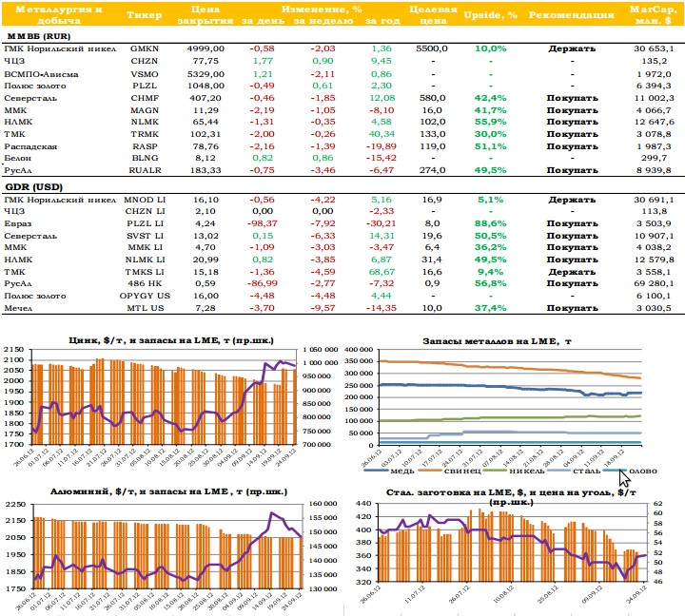685x616 pixels.
Task: Click the upside value "88,6%"
Action: pos(491,223)
